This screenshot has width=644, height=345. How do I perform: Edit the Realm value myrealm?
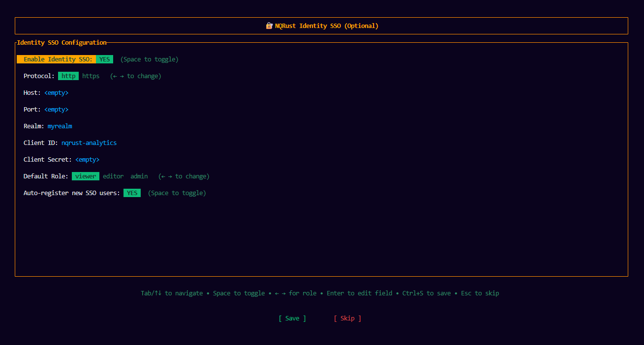point(60,126)
